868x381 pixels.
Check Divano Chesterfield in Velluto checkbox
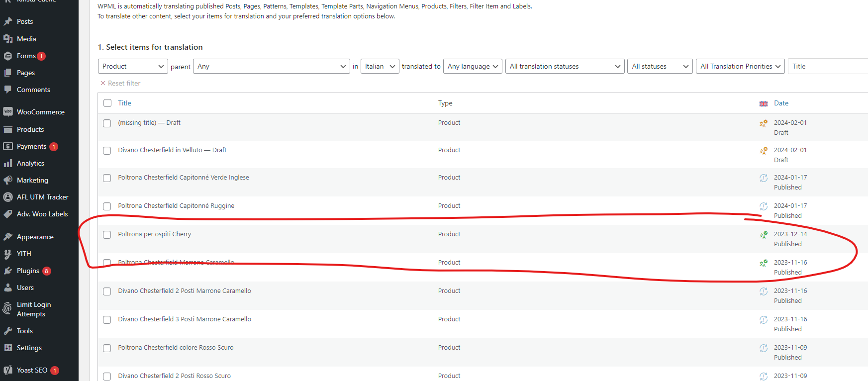(107, 150)
